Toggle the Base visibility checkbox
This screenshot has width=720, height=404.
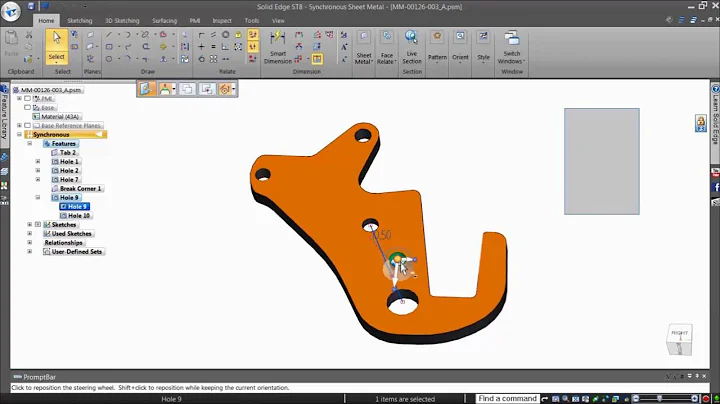click(28, 107)
